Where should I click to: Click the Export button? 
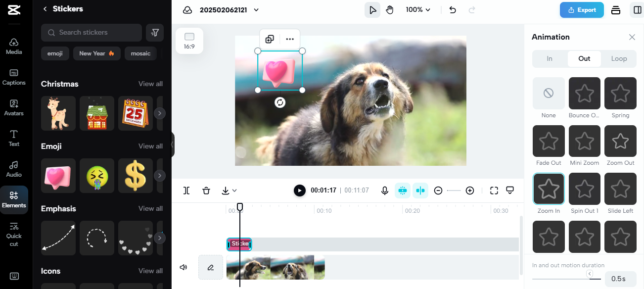click(x=582, y=10)
